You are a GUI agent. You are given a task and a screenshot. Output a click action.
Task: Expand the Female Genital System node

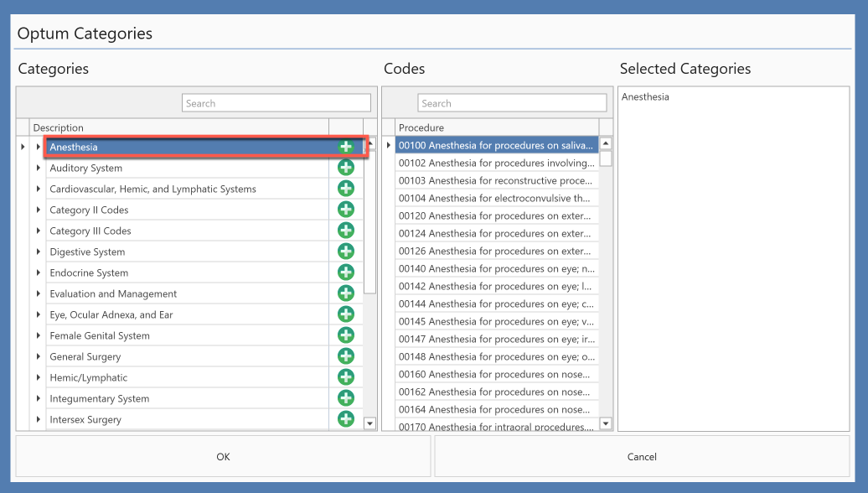tap(39, 335)
